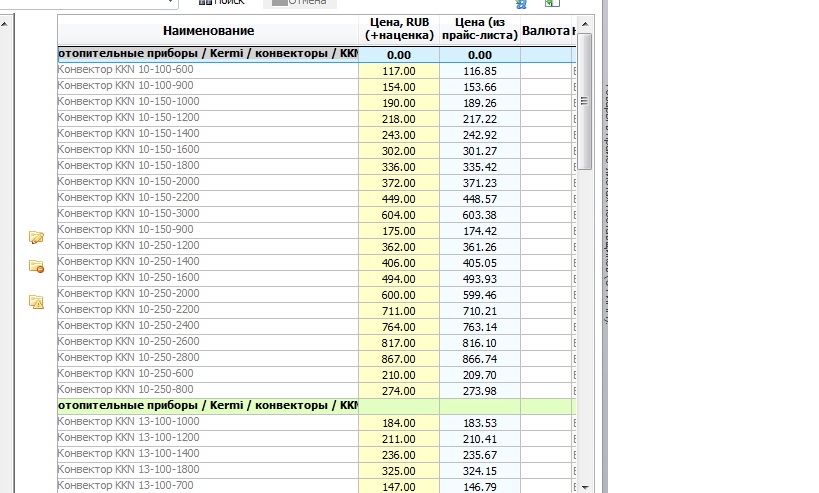Screen dimensions: 819x493
Task: Click markup price cell 867.00
Action: (399, 359)
